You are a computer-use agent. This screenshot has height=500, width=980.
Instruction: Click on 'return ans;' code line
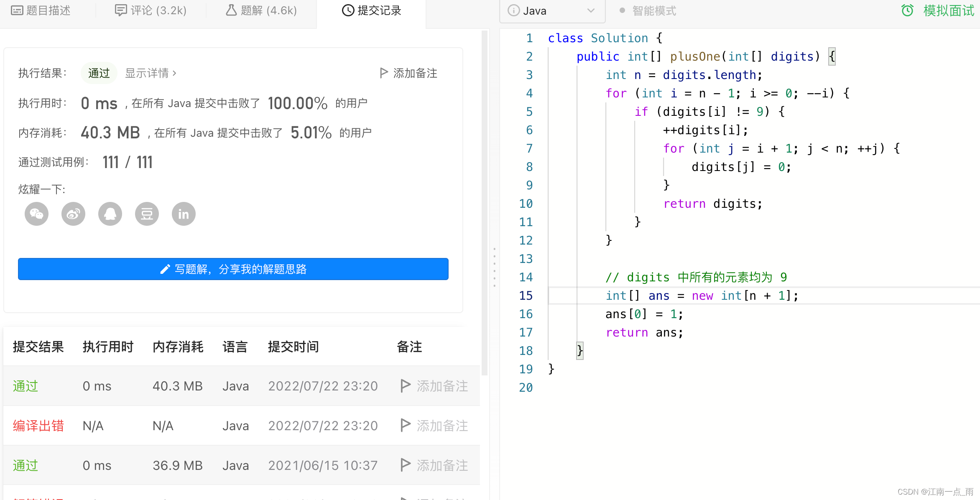644,332
